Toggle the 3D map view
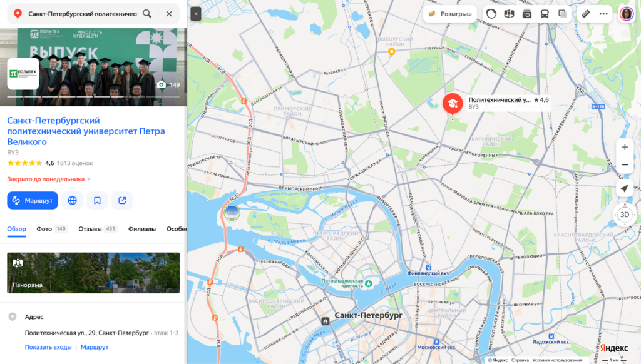This screenshot has width=641, height=364. pos(624,215)
